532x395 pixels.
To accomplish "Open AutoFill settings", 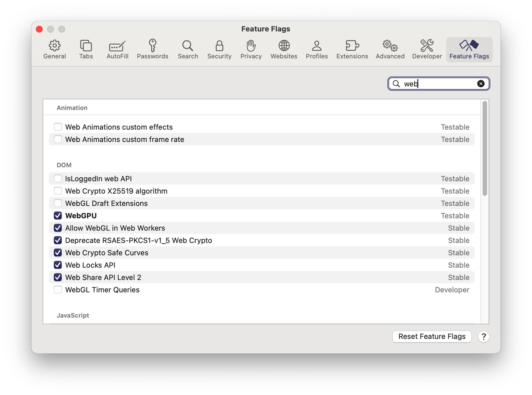I will [x=117, y=49].
